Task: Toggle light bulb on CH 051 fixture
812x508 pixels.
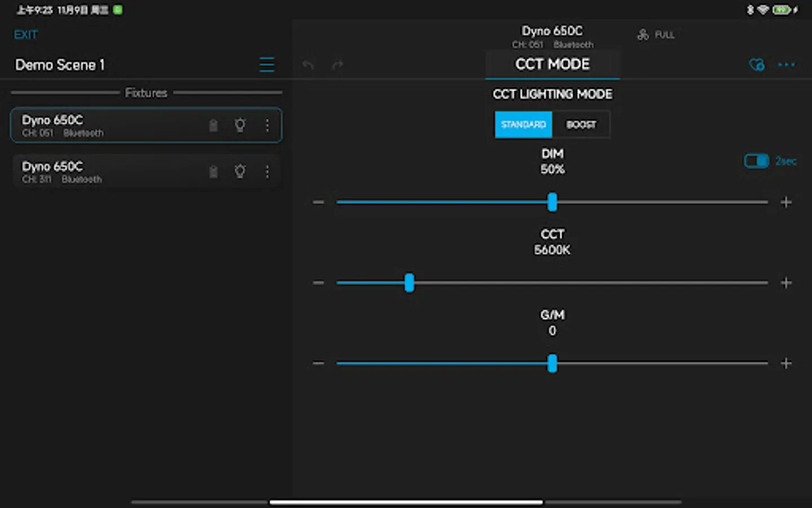Action: click(x=240, y=125)
